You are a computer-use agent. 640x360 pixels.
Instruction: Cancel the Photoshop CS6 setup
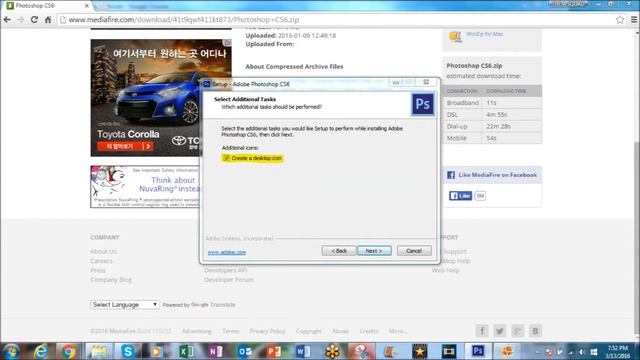414,251
